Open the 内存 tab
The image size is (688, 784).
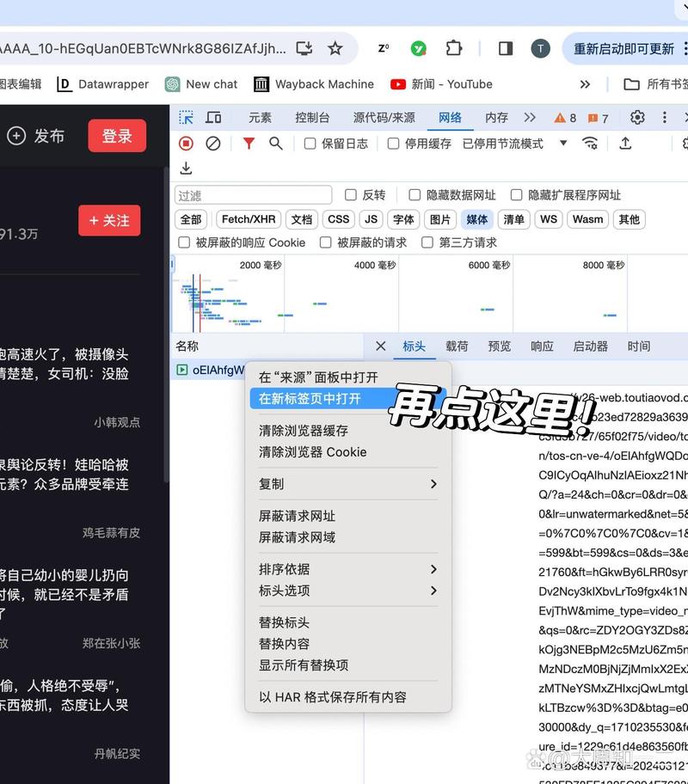pyautogui.click(x=496, y=118)
